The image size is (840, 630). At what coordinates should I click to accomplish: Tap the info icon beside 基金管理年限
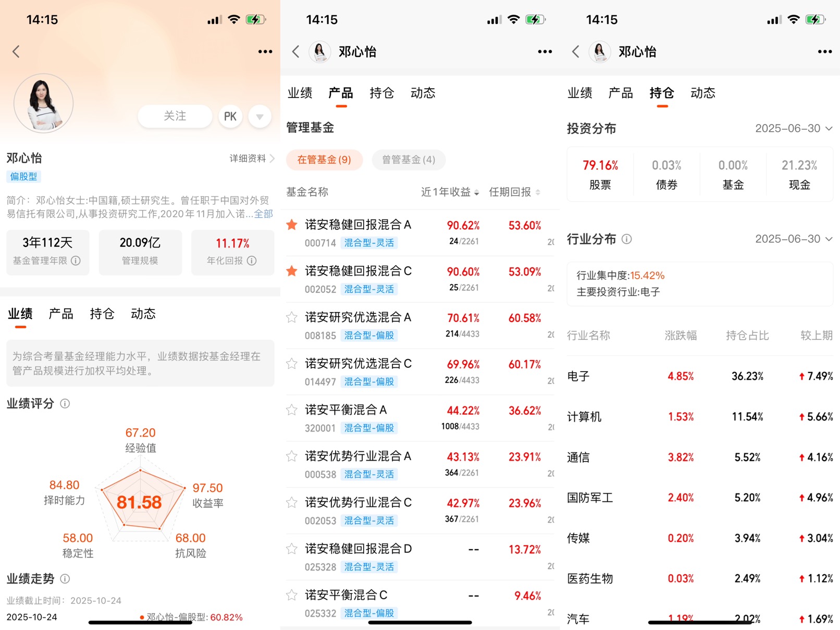pos(76,261)
